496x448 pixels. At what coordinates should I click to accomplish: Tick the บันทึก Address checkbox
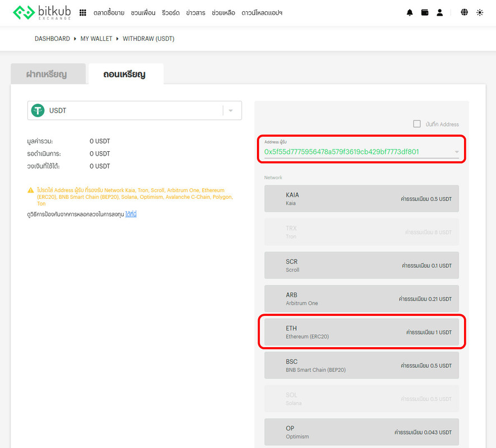417,124
